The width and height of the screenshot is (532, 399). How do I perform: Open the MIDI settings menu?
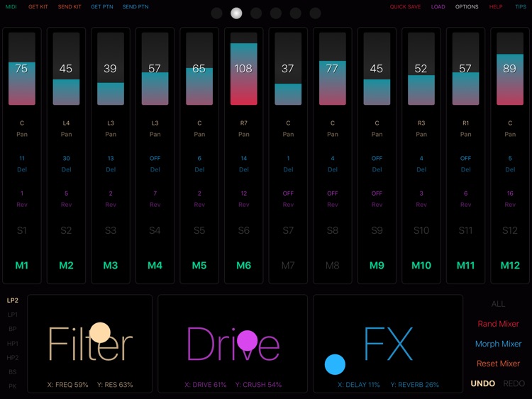tap(11, 6)
